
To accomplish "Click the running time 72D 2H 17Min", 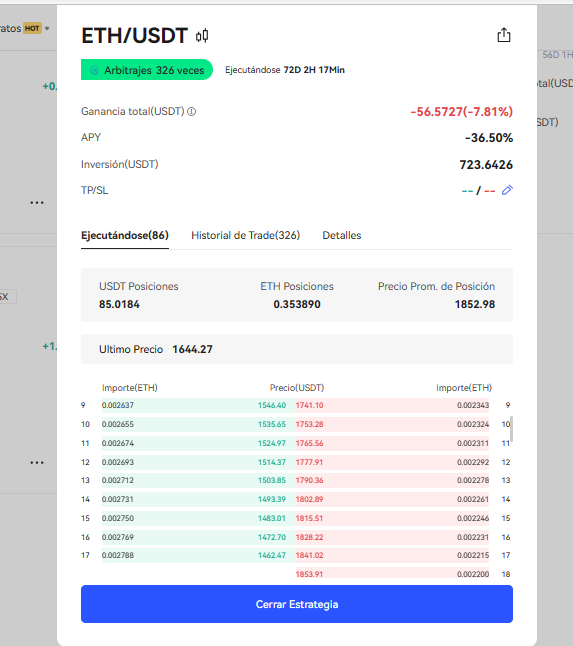I will 314,70.
